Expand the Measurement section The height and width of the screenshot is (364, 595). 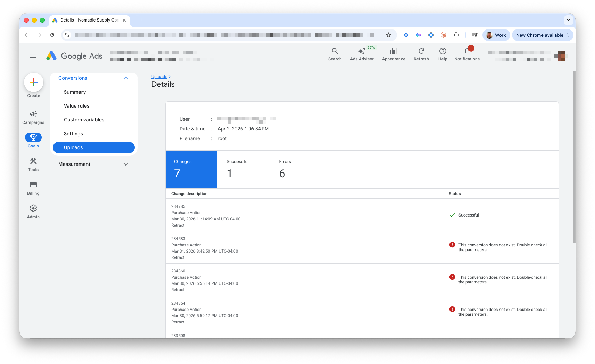click(126, 164)
